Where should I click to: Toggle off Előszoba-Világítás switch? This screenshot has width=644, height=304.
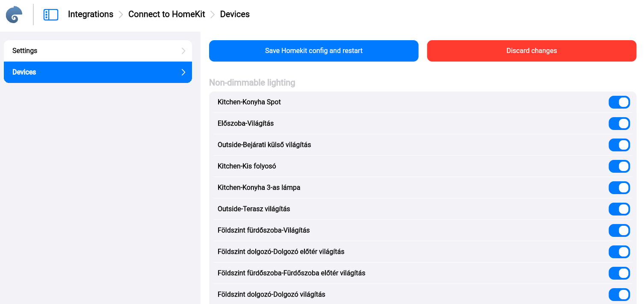click(x=619, y=124)
